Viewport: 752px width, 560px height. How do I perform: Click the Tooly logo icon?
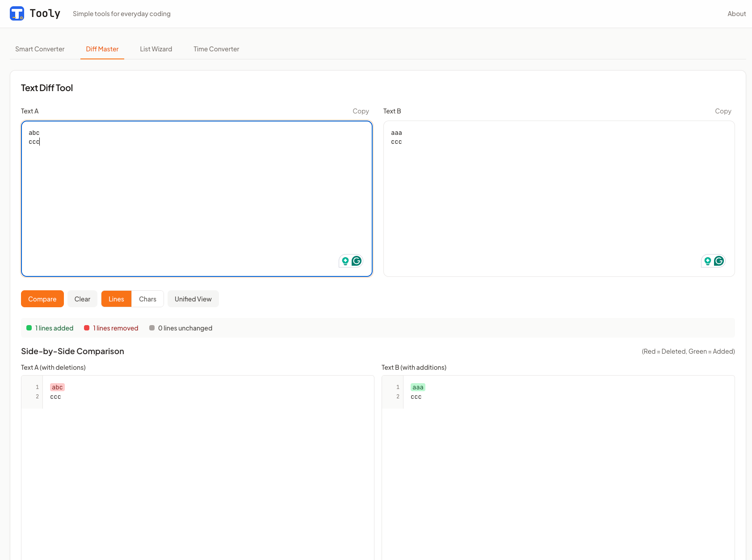coord(17,13)
